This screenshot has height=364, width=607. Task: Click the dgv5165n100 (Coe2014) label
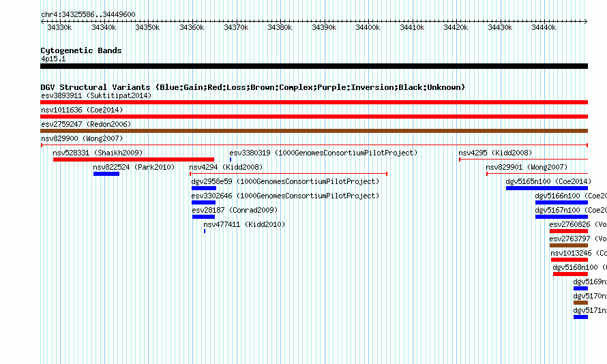click(548, 181)
